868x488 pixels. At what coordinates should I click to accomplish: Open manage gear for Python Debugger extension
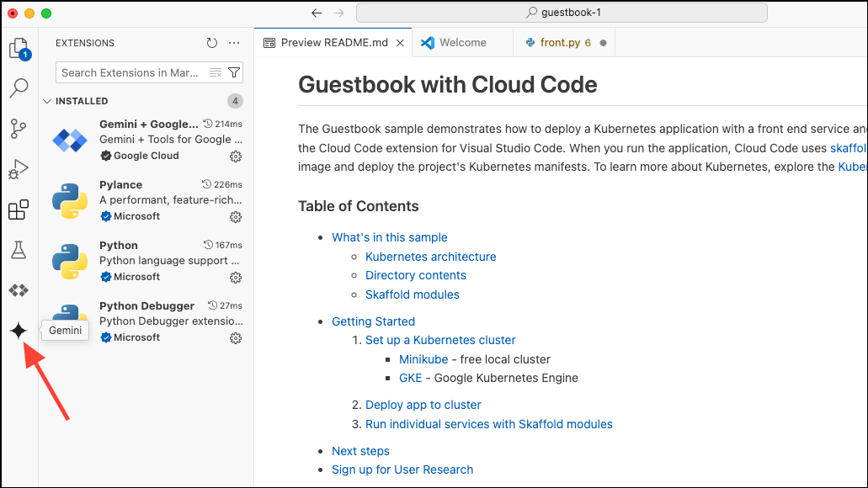[x=236, y=338]
